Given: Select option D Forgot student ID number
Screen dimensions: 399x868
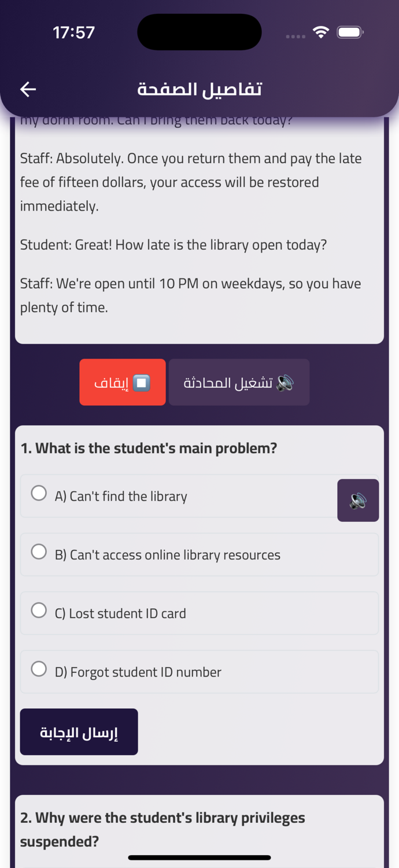Looking at the screenshot, I should [x=199, y=672].
